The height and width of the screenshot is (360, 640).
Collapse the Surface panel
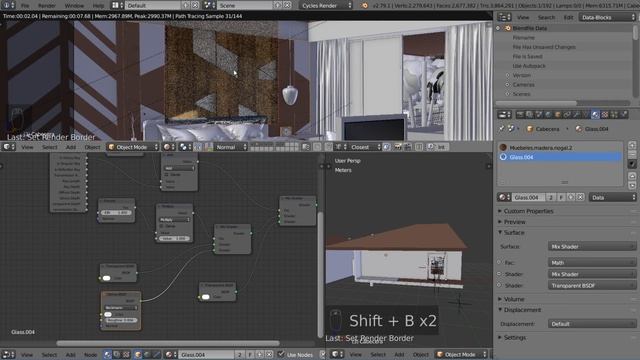pos(513,232)
